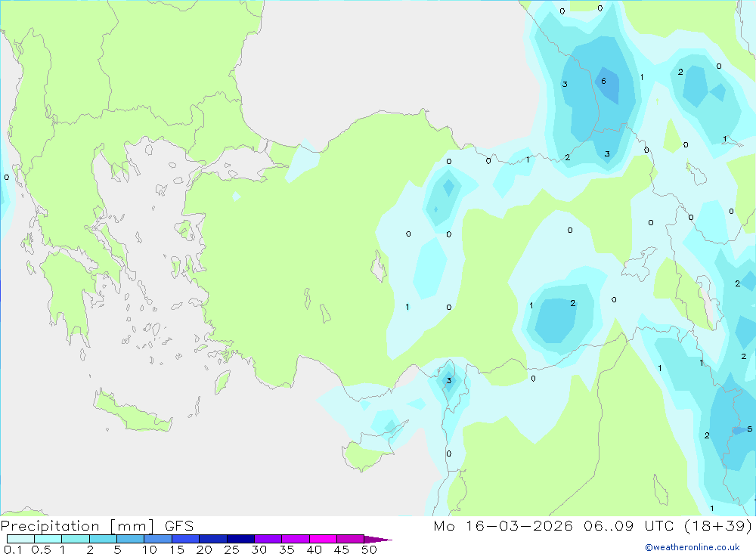This screenshot has width=756, height=554.
Task: Click the legend label '50'
Action: click(x=369, y=549)
